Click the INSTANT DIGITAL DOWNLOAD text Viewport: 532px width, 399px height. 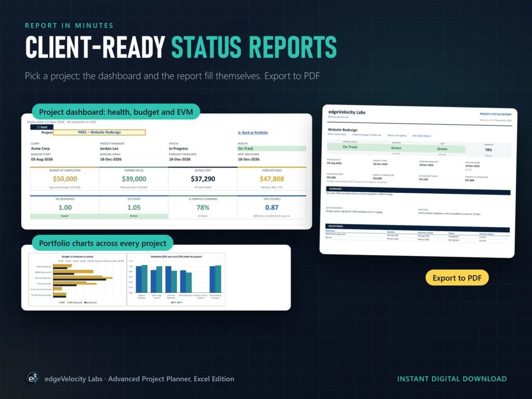click(452, 379)
